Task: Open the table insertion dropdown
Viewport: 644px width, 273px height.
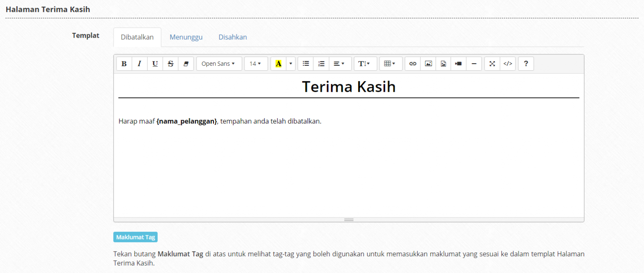Action: (390, 63)
